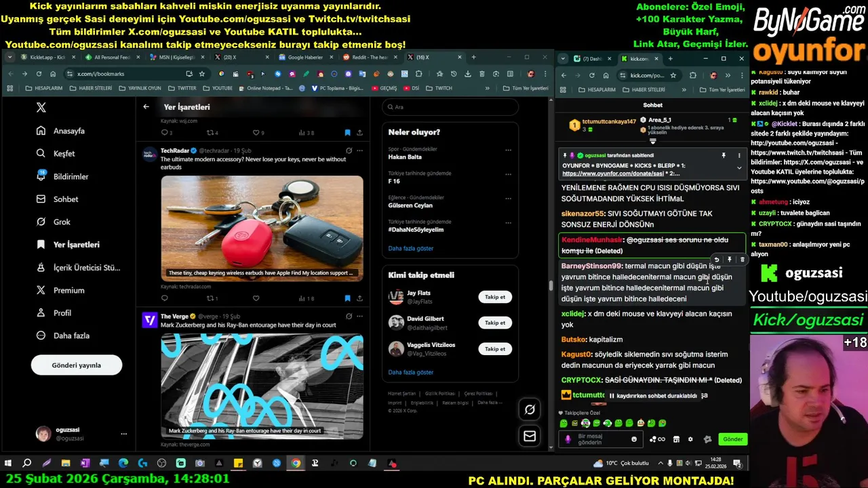Follow David Gilbert with Takip et
The image size is (868, 488).
[495, 323]
